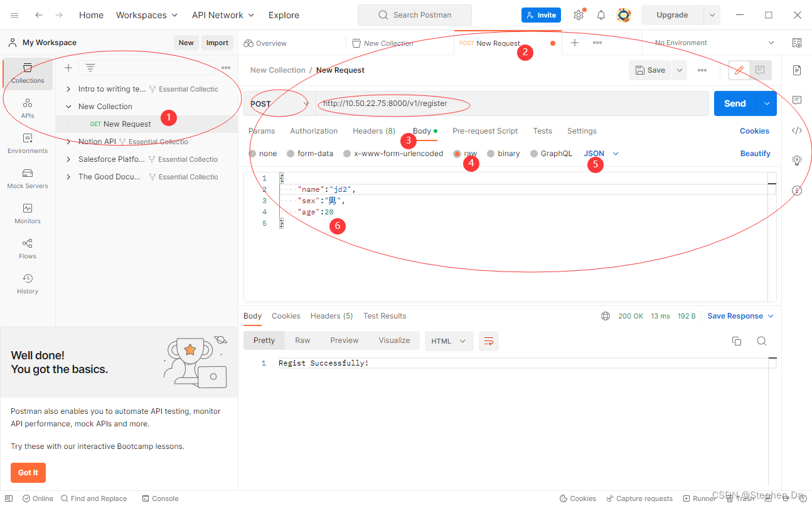This screenshot has height=506, width=812.
Task: Copy the response with copy icon
Action: [x=737, y=341]
